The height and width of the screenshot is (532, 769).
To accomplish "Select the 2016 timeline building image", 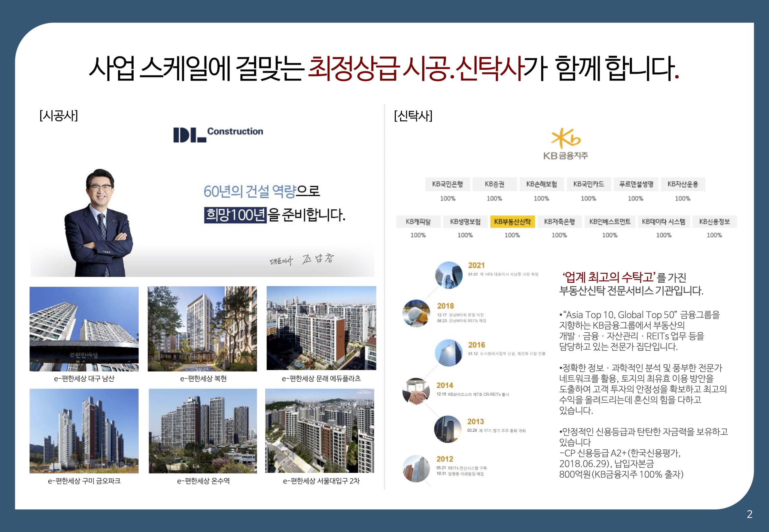I will pos(449,353).
